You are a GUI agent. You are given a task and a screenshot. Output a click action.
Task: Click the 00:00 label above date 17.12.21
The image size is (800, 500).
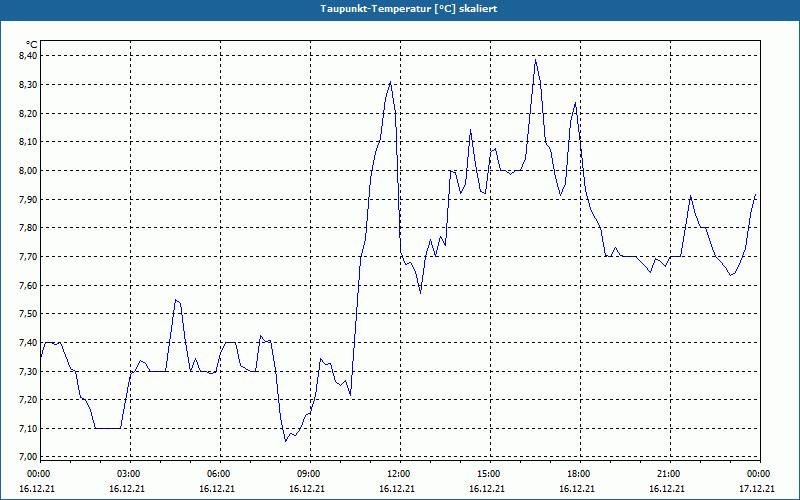758,474
